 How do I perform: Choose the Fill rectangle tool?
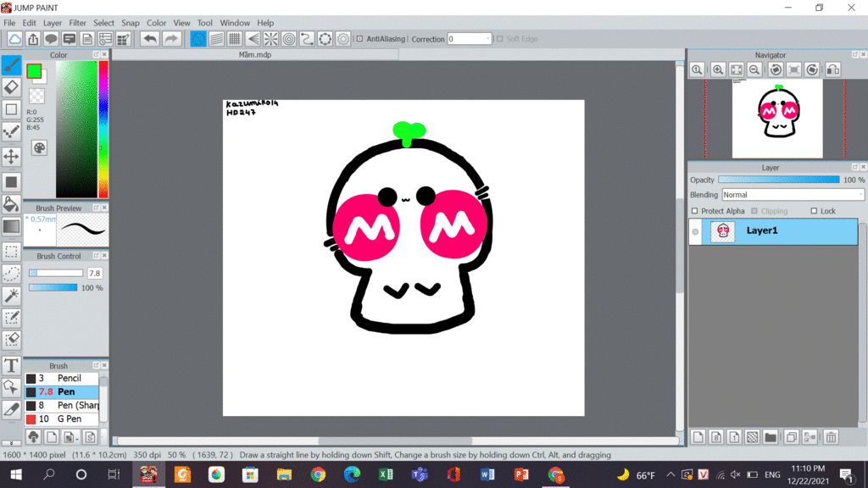(x=12, y=182)
